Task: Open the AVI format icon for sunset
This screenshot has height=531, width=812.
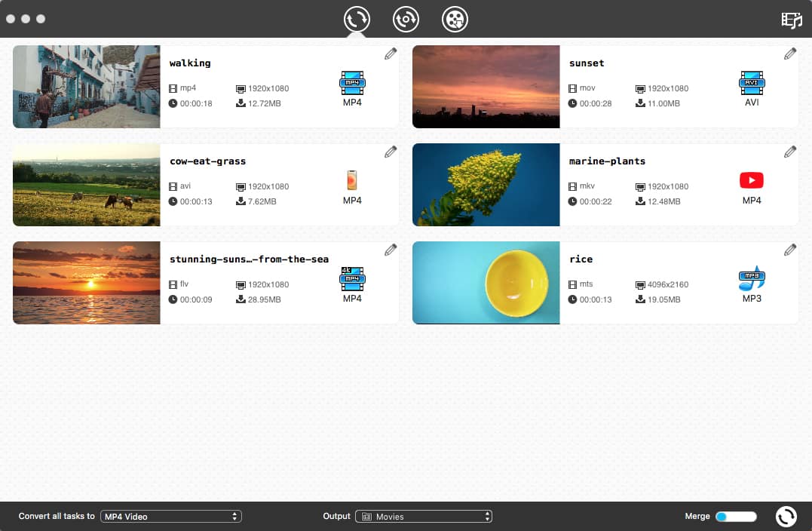Action: (x=752, y=83)
